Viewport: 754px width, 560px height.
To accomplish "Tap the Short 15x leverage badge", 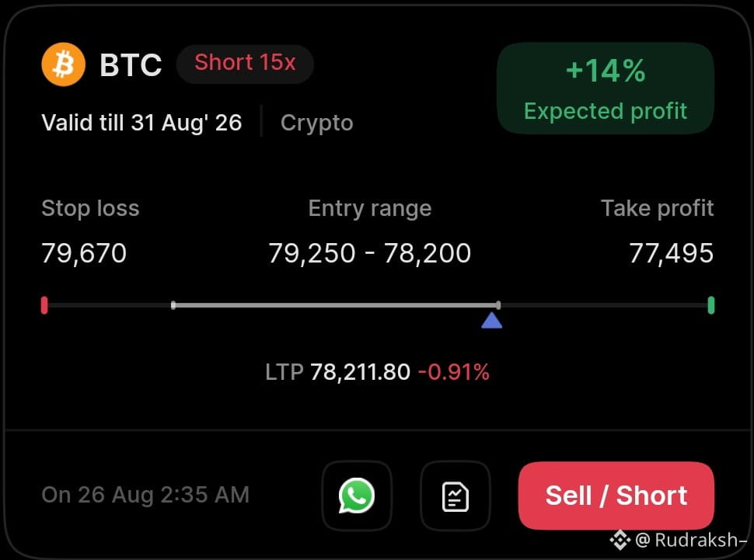I will (x=245, y=64).
